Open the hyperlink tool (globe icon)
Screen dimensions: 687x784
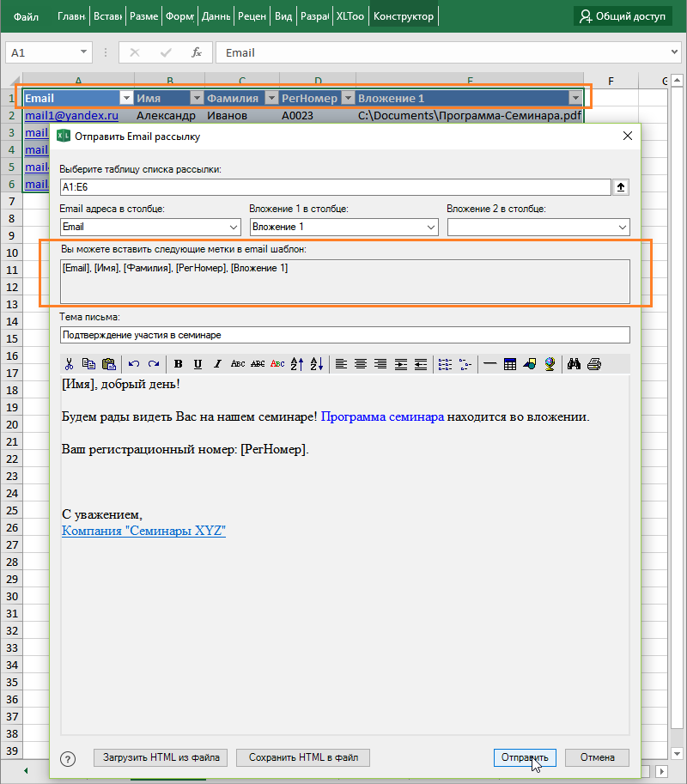click(x=548, y=364)
